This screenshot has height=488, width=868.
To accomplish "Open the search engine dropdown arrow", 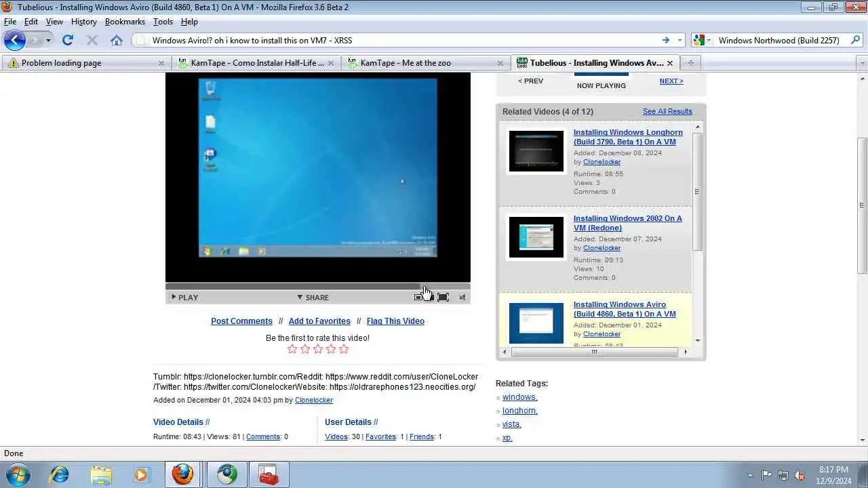I will [x=709, y=40].
